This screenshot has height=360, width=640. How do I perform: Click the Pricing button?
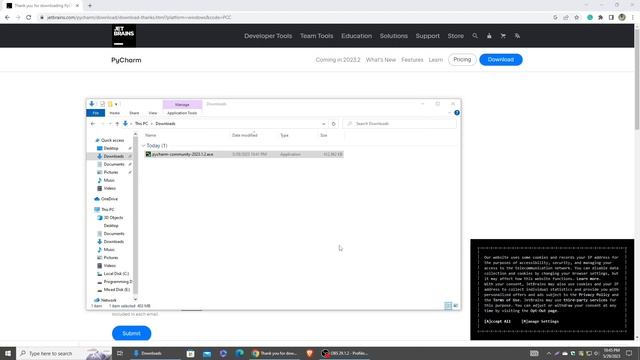coord(462,60)
